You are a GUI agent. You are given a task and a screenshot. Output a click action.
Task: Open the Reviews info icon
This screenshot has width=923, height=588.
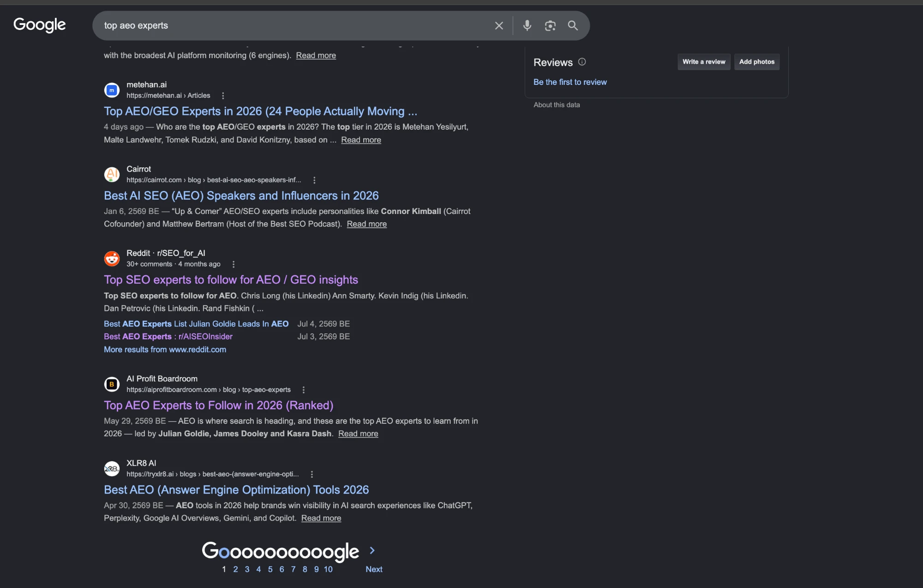click(x=582, y=62)
